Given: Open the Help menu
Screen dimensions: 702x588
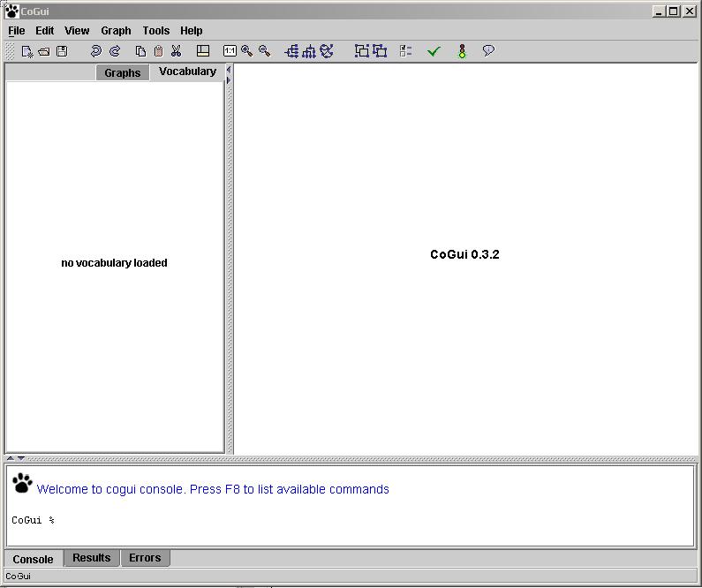Looking at the screenshot, I should tap(192, 31).
